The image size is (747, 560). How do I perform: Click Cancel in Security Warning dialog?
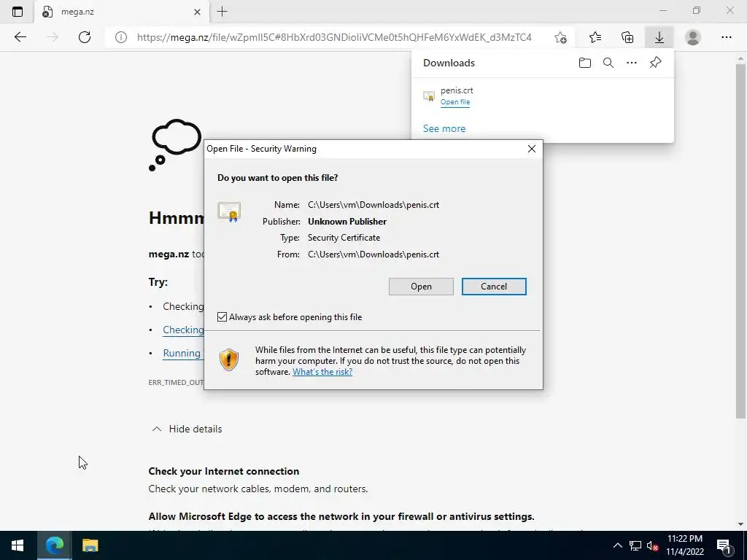494,286
